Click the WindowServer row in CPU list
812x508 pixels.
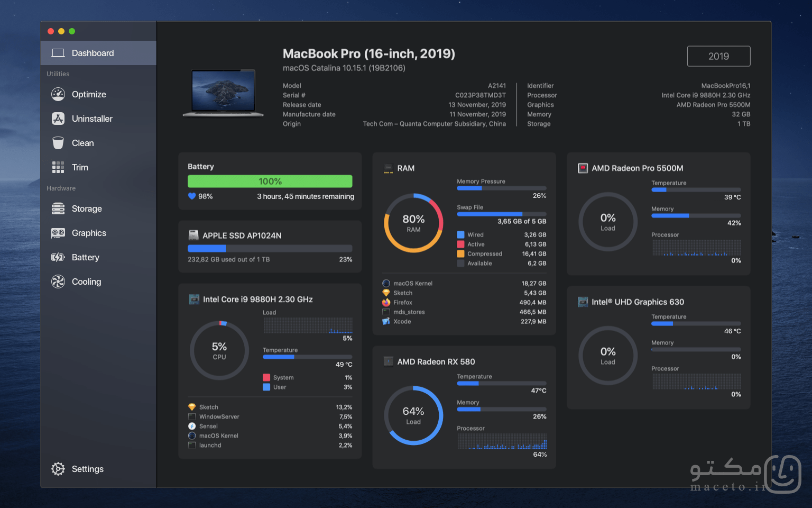(270, 417)
